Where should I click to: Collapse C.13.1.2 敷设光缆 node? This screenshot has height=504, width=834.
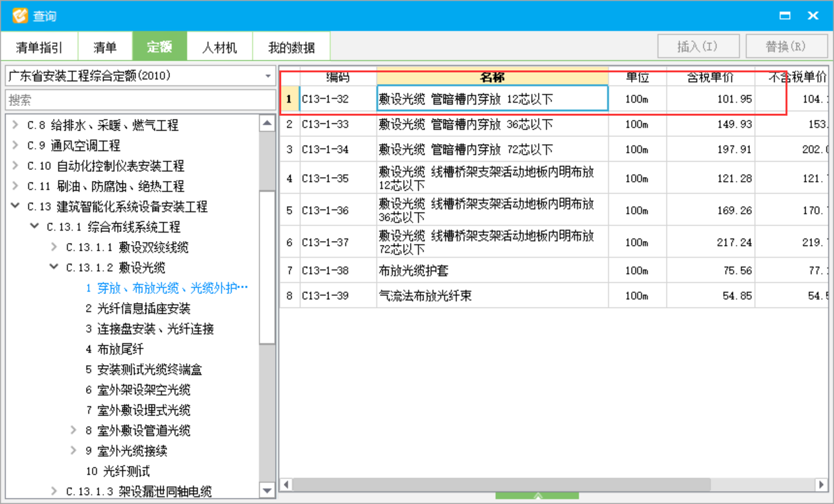click(x=54, y=268)
